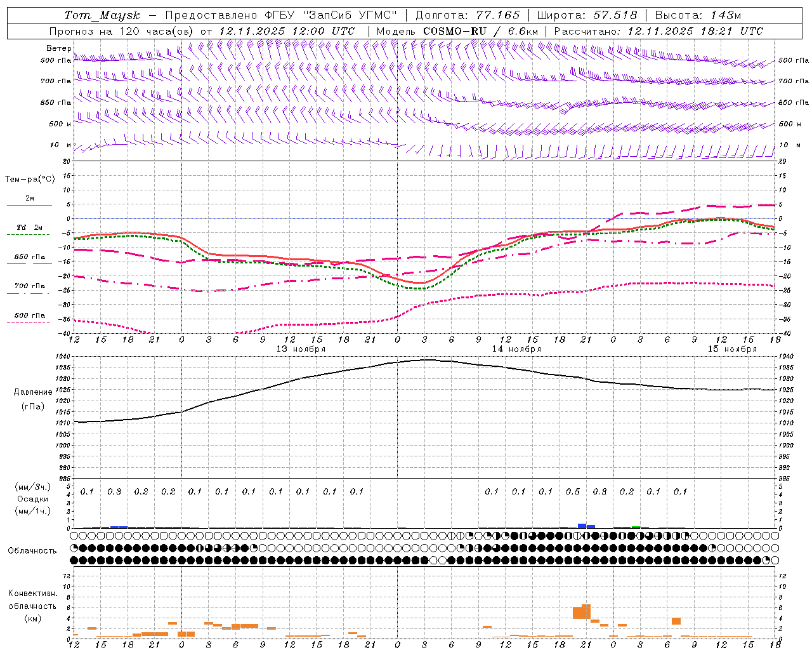Image resolution: width=812 pixels, height=650 pixels.
Task: Click the tallest blue precipitation bar
Action: (582, 526)
